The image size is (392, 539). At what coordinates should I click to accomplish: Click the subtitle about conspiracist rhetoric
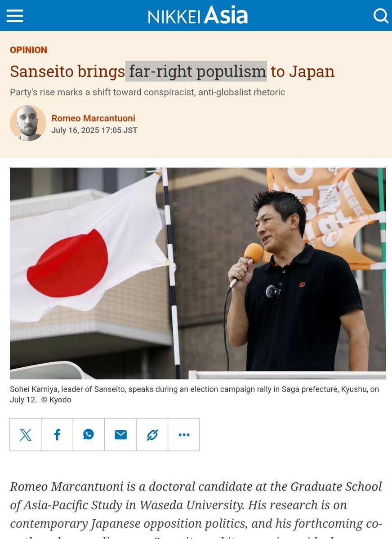point(147,92)
